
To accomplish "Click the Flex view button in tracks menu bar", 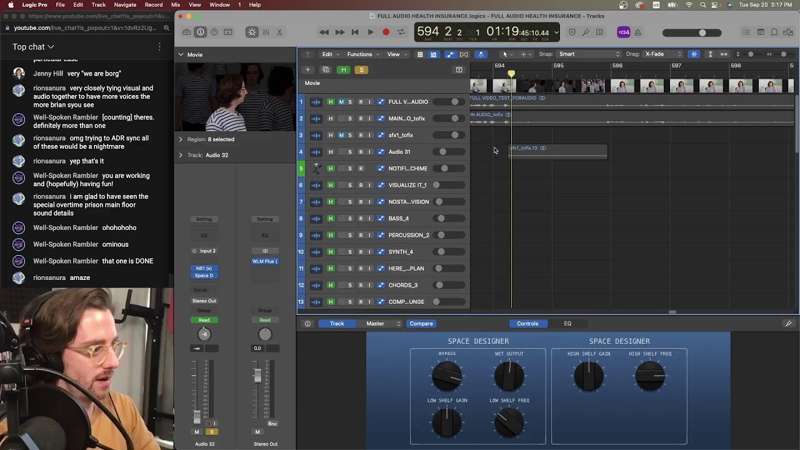I will click(x=464, y=54).
